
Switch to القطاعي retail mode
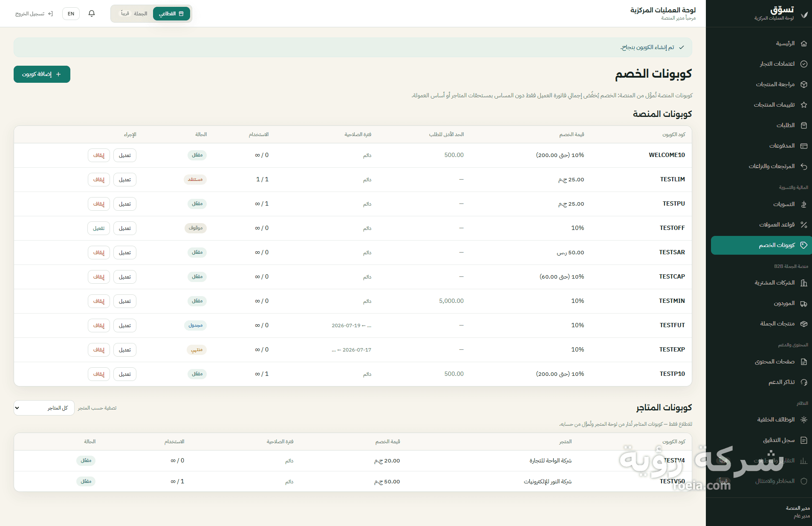pos(171,14)
